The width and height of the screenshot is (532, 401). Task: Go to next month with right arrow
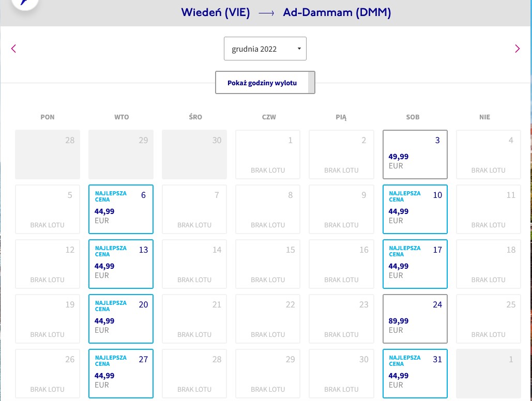coord(517,49)
